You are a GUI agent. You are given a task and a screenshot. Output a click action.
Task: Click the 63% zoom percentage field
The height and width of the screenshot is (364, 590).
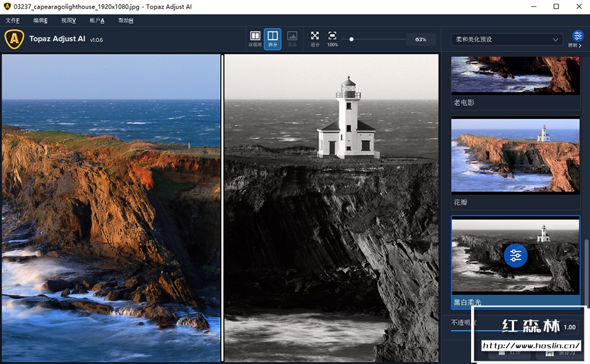[x=420, y=40]
